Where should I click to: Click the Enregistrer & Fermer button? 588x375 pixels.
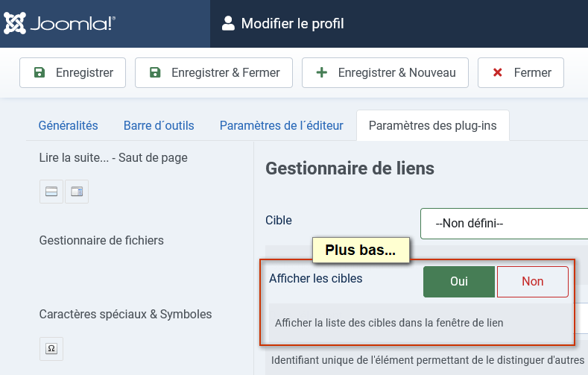point(214,72)
